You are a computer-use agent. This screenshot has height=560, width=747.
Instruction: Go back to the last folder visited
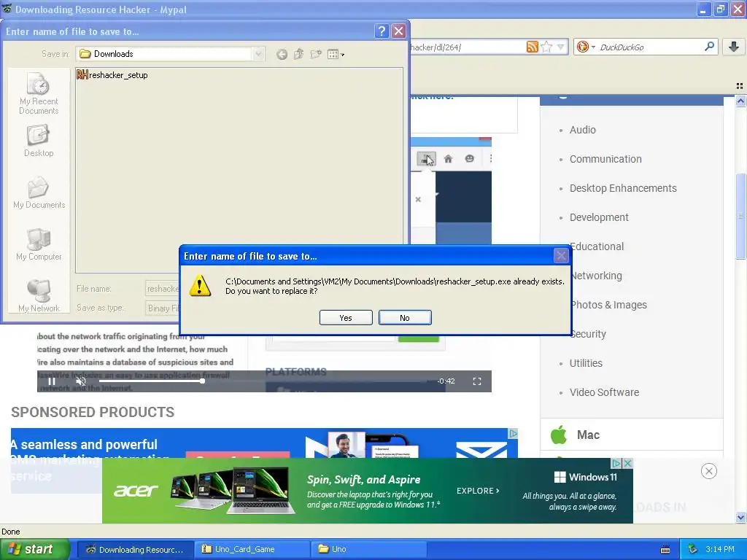click(x=282, y=54)
